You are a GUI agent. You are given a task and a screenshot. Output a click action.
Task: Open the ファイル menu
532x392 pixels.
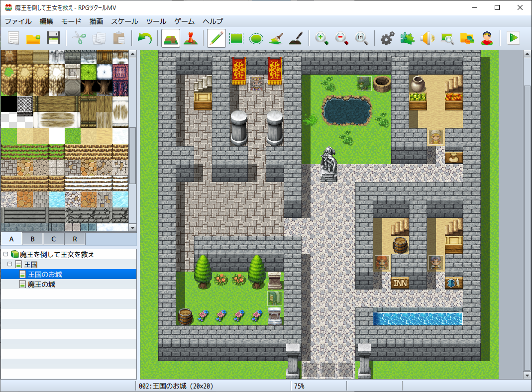tap(18, 21)
